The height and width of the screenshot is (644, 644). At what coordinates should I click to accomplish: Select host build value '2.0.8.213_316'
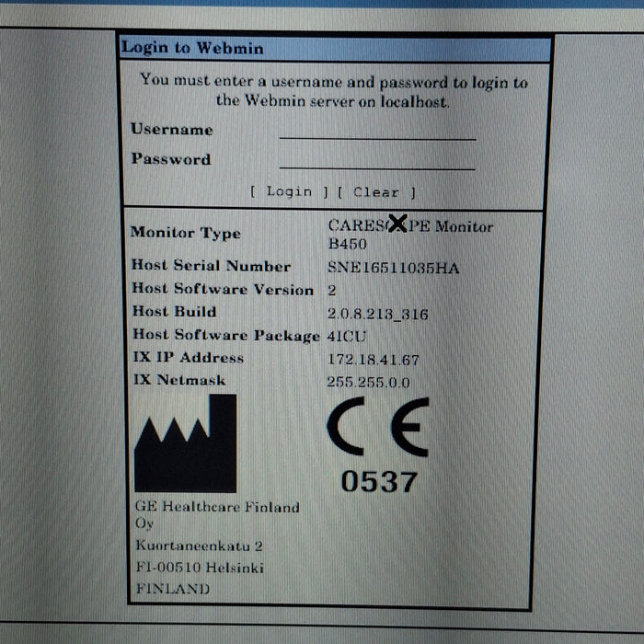[378, 315]
